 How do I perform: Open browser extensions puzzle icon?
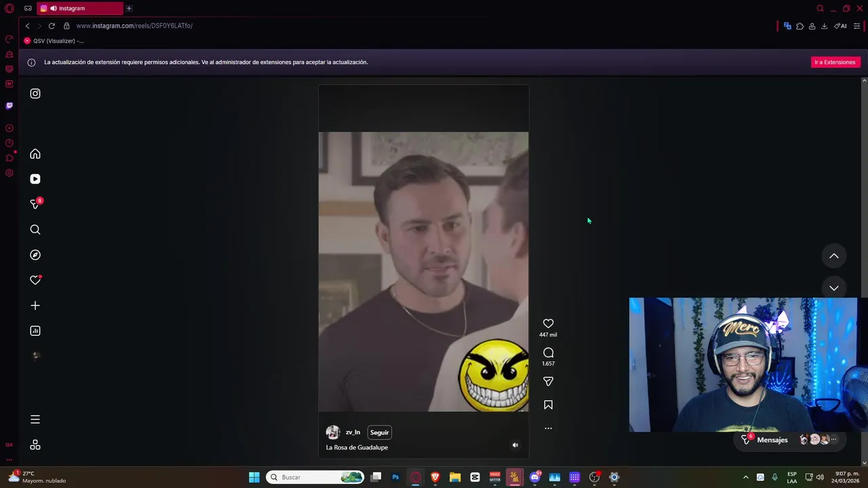pyautogui.click(x=800, y=26)
